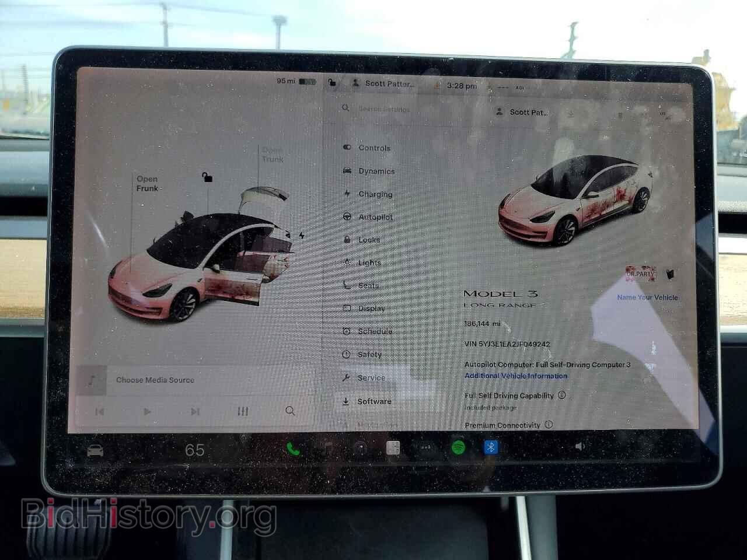
Task: Tap the media album art placeholder
Action: [x=92, y=380]
